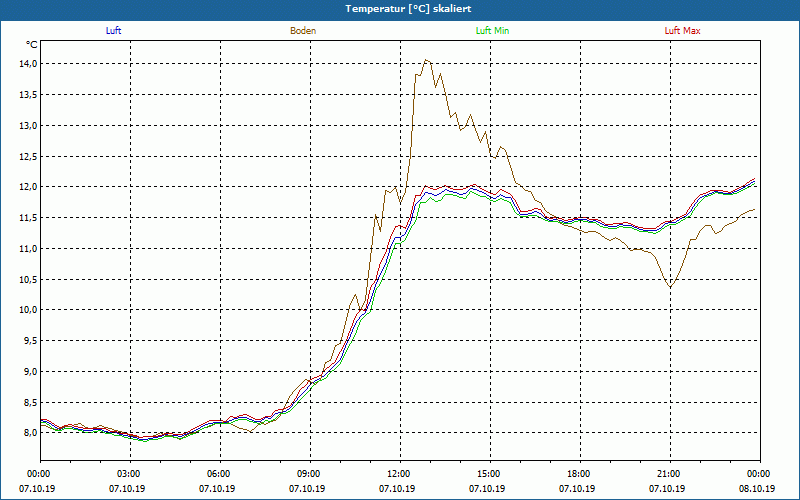Click the Boden legend label
The height and width of the screenshot is (500, 800).
coord(303,31)
